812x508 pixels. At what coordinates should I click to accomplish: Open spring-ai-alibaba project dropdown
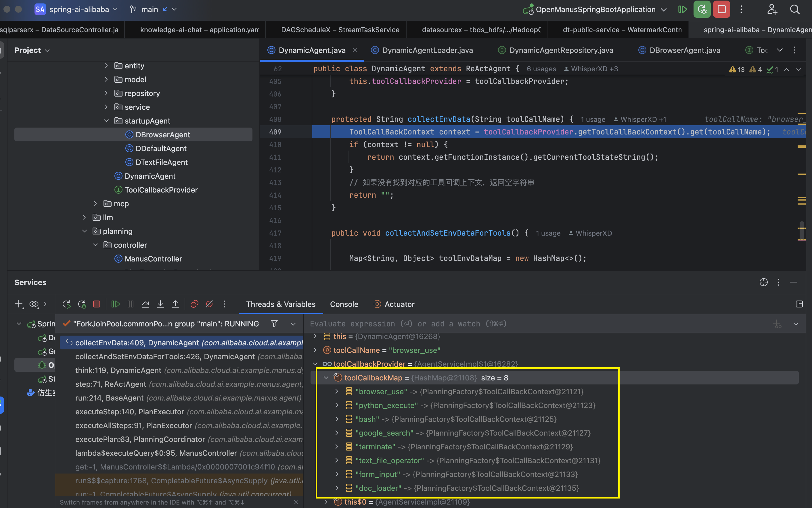pos(77,9)
